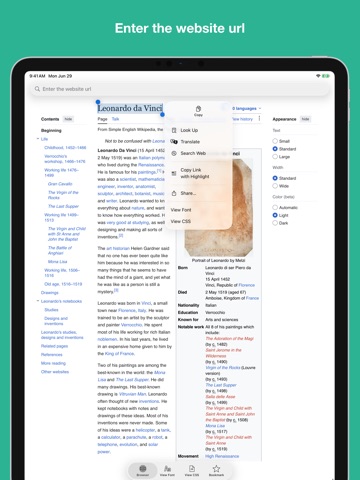Click the selected Leonardo da Vinci title
Viewport: 360px width, 480px height.
(130, 108)
